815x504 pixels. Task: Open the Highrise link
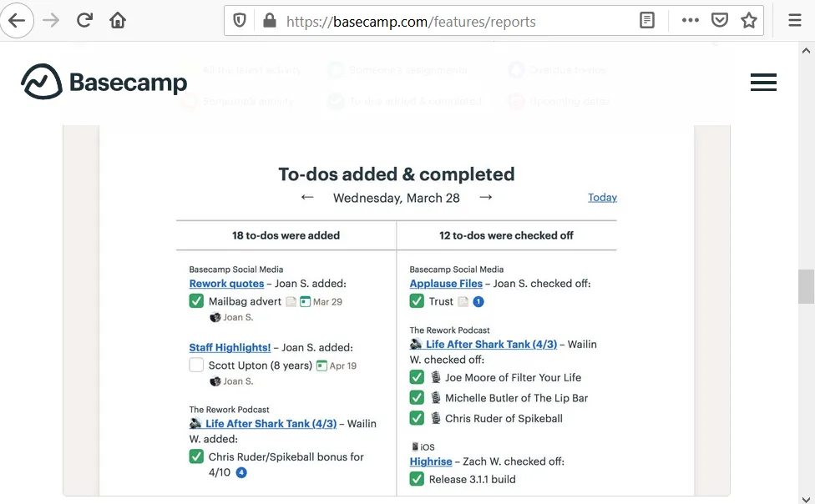point(431,461)
